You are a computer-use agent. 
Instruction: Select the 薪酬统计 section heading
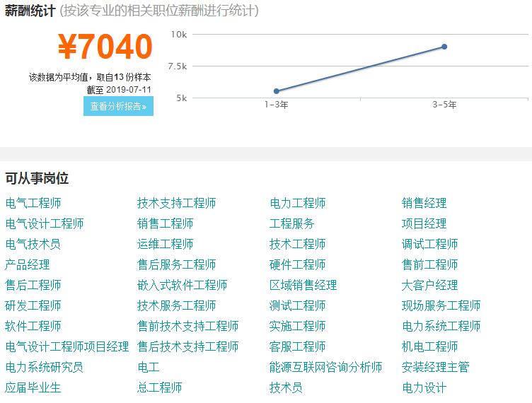30,11
